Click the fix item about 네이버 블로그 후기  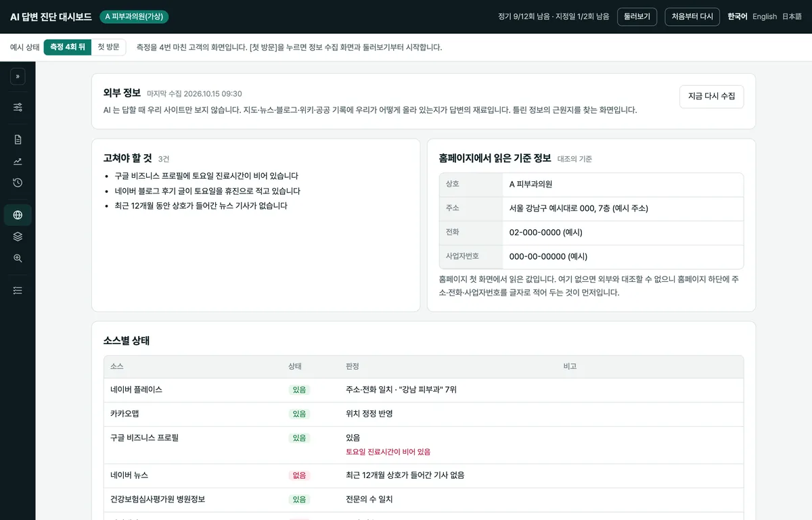[x=207, y=191]
